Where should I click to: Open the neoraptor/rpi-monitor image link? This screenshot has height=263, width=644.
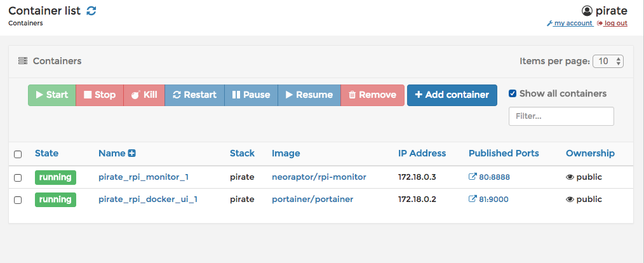point(319,177)
